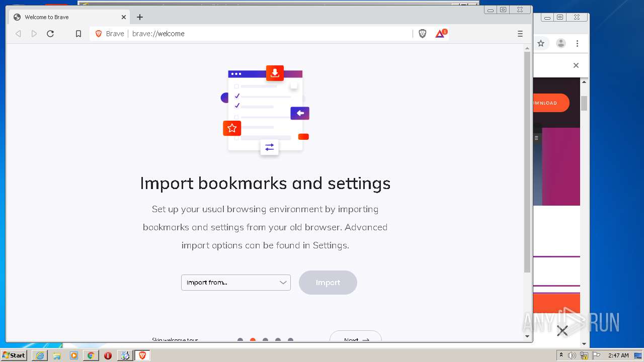Maximize the Brave browser window

(503, 10)
